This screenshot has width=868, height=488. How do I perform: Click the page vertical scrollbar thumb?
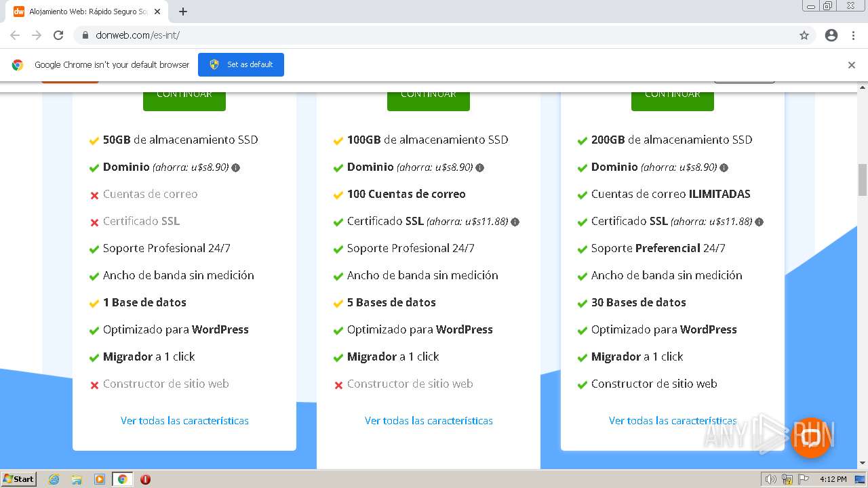[x=862, y=179]
